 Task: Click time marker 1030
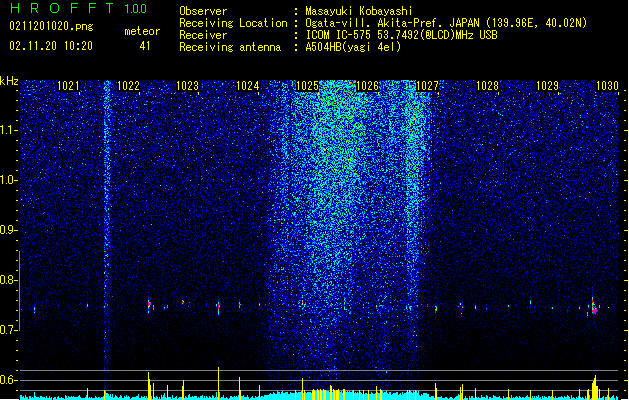607,86
